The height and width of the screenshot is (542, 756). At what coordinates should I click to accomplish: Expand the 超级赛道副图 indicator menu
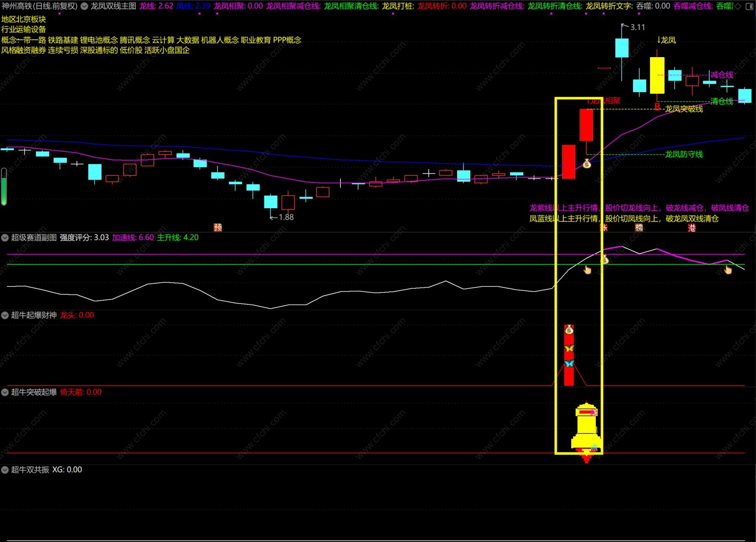click(x=5, y=238)
